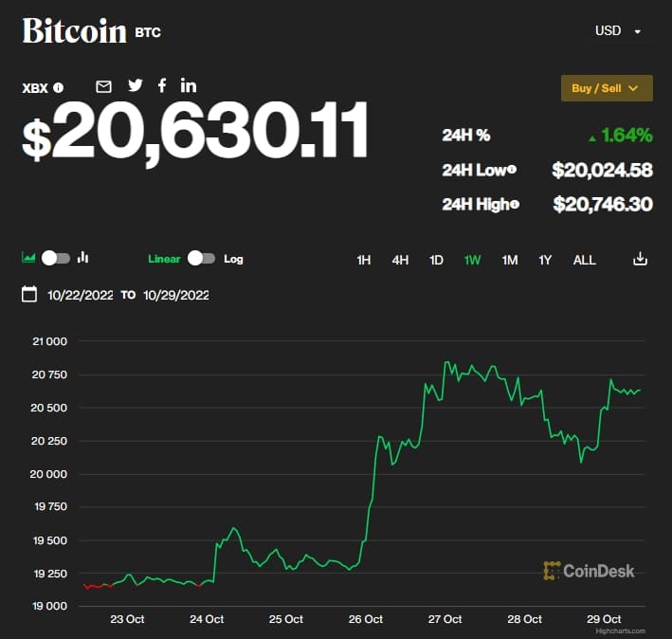The width and height of the screenshot is (672, 639).
Task: Select the ALL time range
Action: [584, 260]
